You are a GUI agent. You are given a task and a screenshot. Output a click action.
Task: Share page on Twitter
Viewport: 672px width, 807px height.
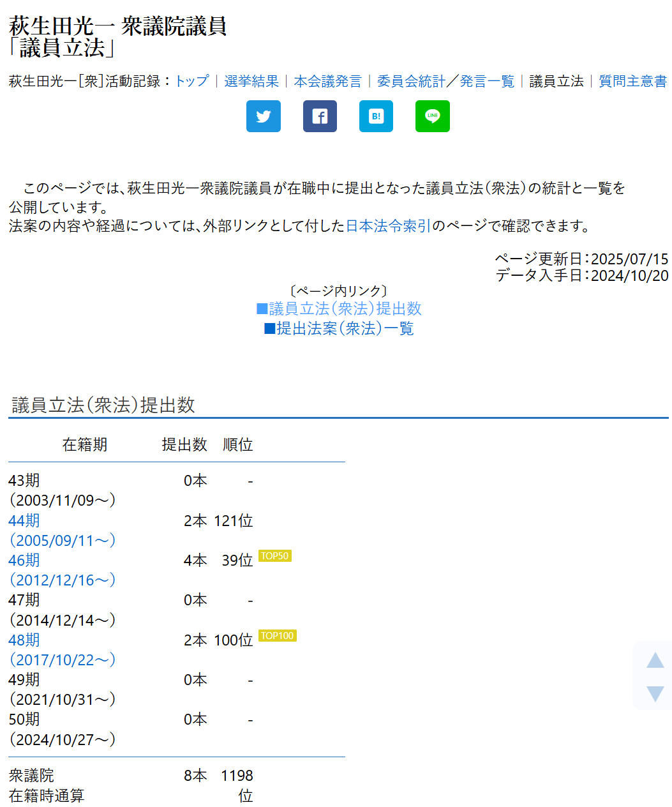pos(263,116)
